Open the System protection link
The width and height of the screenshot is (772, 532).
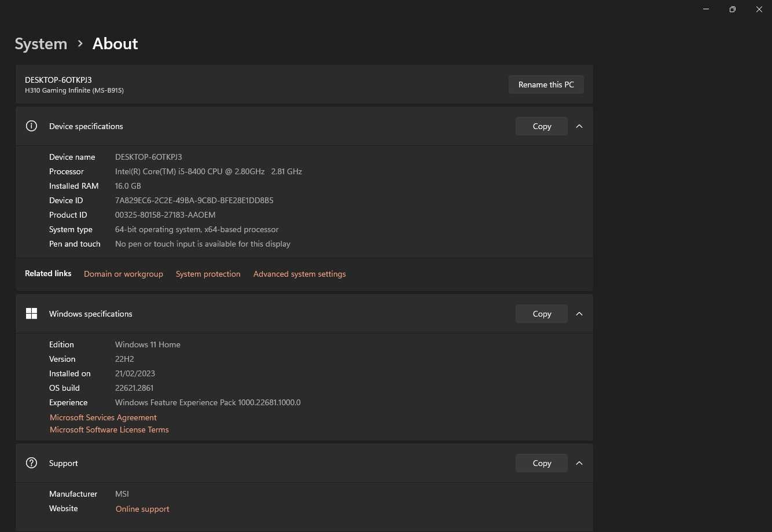click(x=208, y=274)
